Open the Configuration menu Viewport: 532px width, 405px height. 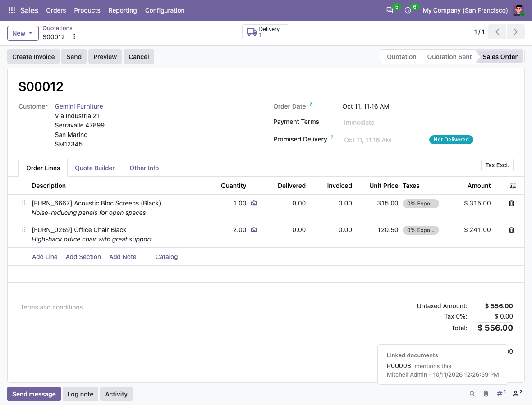click(165, 10)
